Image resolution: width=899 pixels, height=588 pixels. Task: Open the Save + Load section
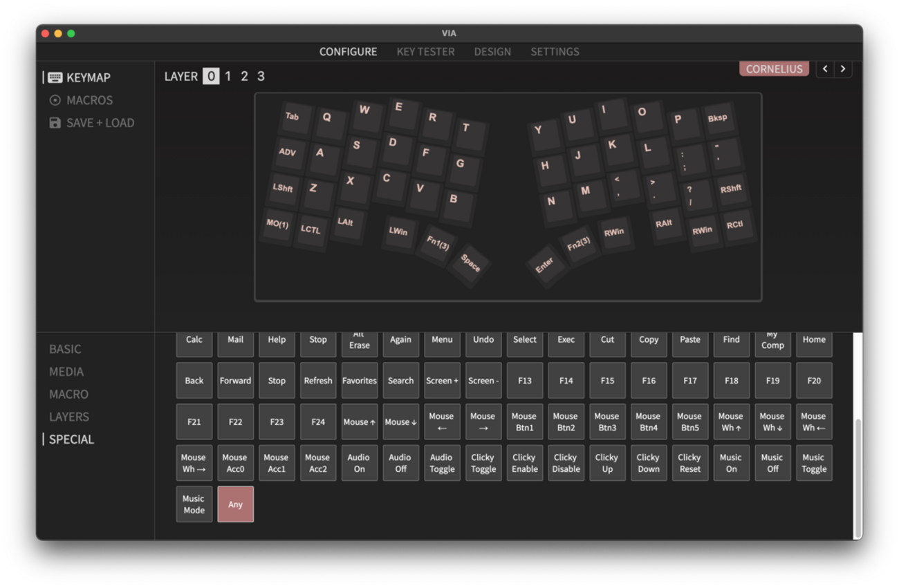(x=91, y=123)
